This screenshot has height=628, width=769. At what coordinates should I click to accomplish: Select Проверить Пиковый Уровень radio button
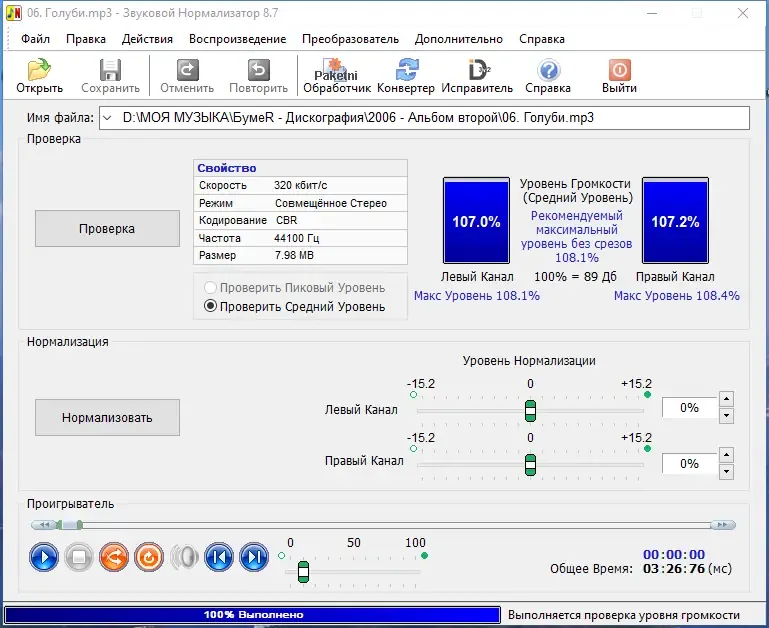[210, 288]
